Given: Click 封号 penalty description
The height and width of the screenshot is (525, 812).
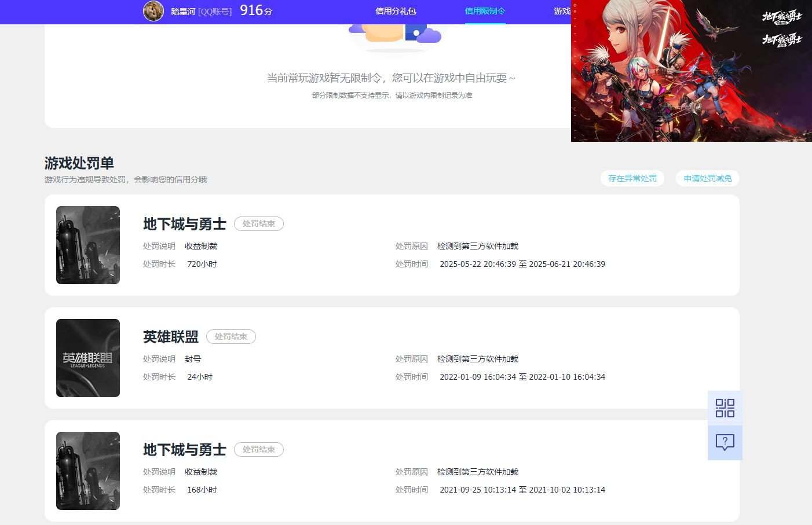Looking at the screenshot, I should point(193,359).
